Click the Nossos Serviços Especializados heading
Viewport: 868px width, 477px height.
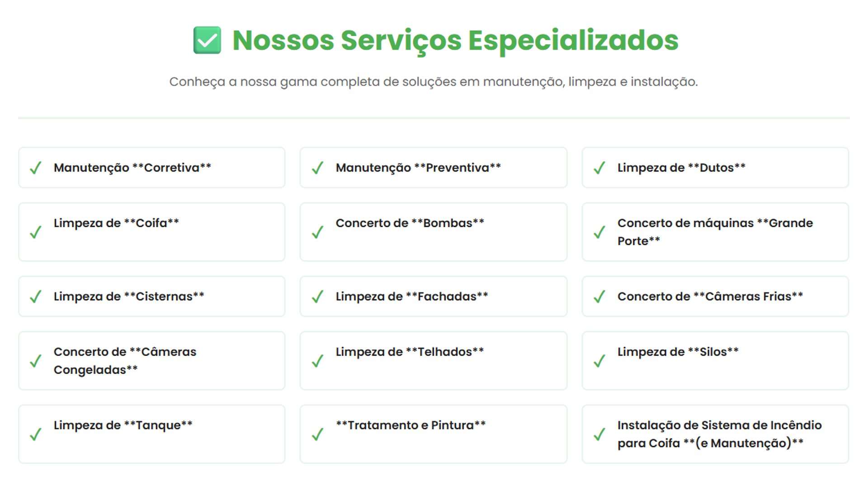coord(455,41)
